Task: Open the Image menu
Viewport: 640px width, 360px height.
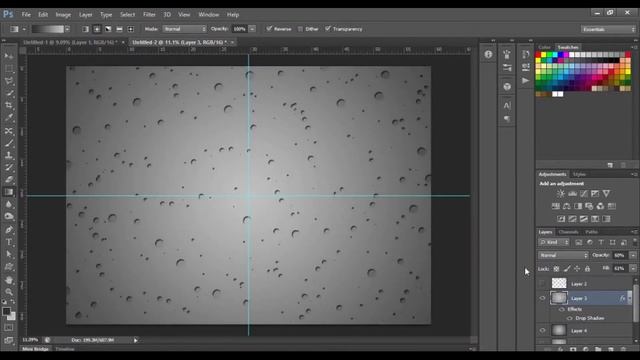Action: point(63,15)
